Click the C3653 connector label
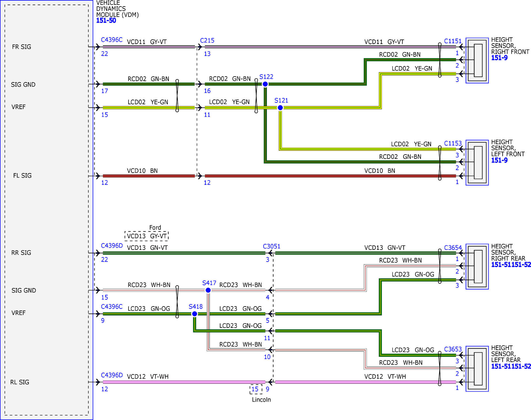The height and width of the screenshot is (420, 531). point(453,349)
